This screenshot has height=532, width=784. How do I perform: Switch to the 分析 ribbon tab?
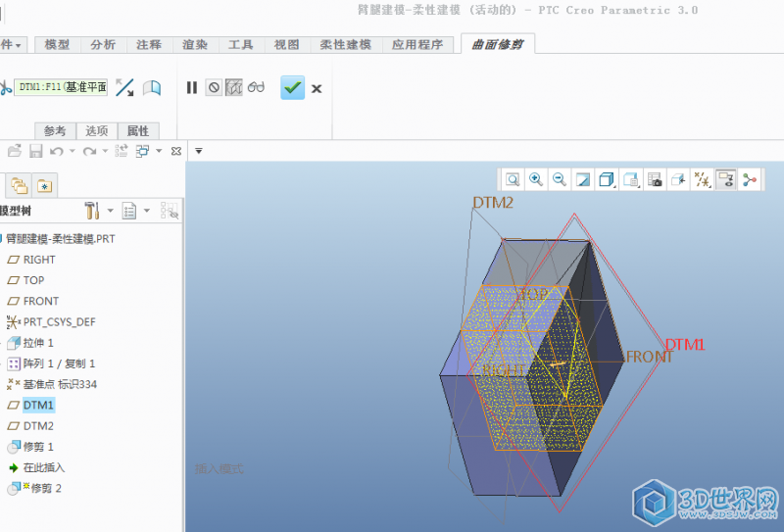point(103,44)
